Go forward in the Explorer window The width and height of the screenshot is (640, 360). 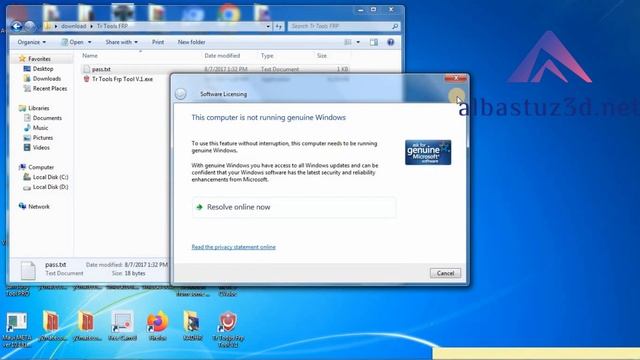(x=30, y=27)
